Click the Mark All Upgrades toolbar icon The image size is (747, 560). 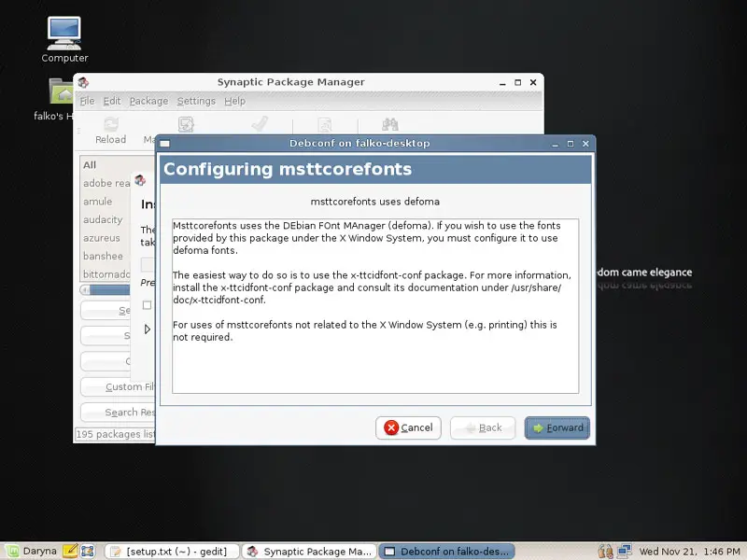186,124
